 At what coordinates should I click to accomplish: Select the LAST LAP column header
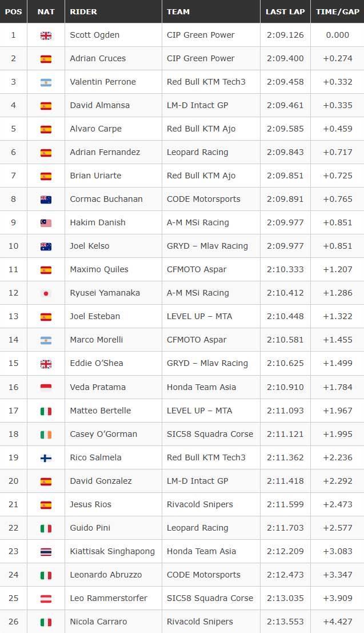coord(285,11)
